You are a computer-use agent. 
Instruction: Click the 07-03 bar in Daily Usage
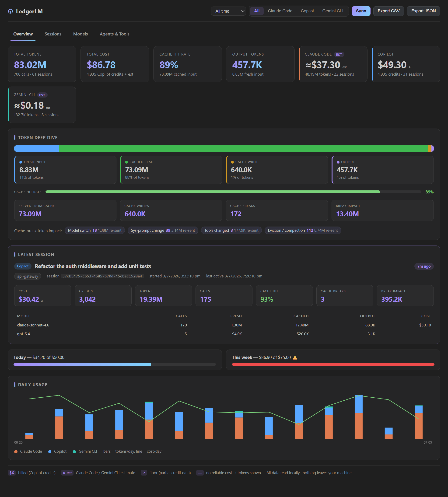coord(418,422)
